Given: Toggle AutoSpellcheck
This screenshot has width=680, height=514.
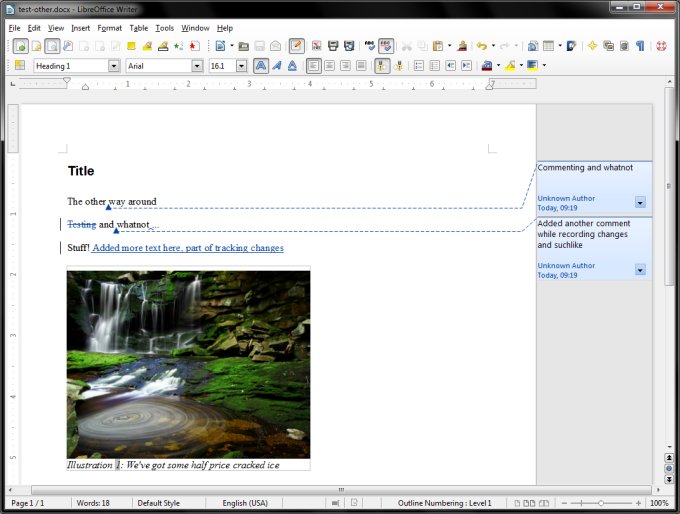Looking at the screenshot, I should click(386, 46).
